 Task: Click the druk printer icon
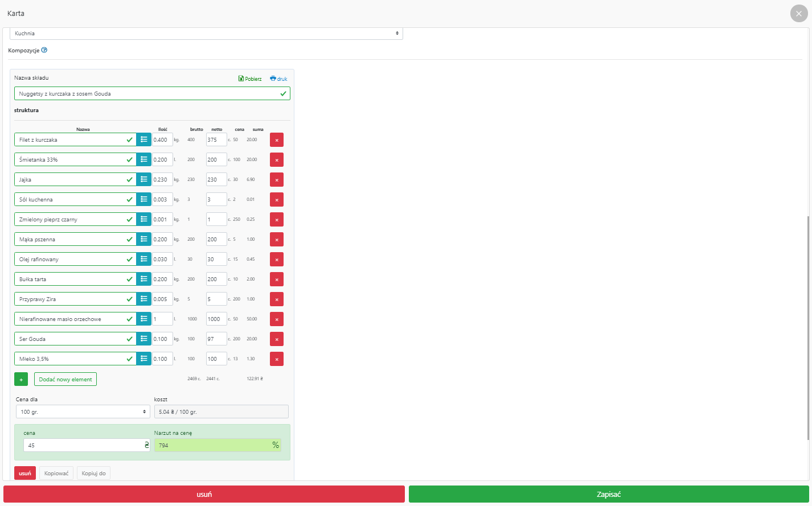coord(273,79)
